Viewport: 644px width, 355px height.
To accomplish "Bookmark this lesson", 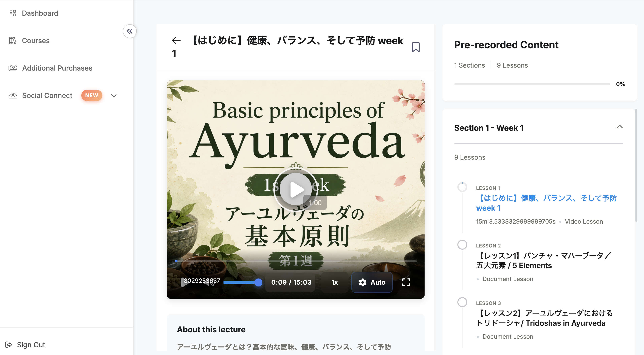I will (416, 47).
